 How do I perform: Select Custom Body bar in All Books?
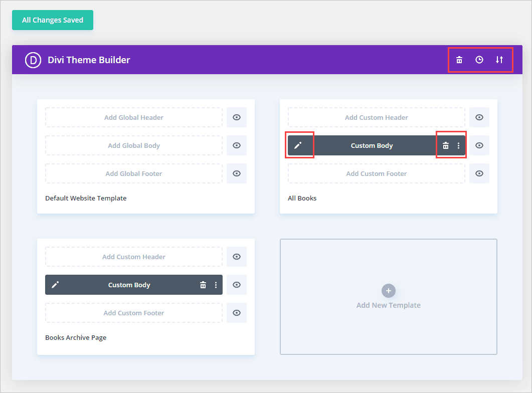pyautogui.click(x=376, y=145)
